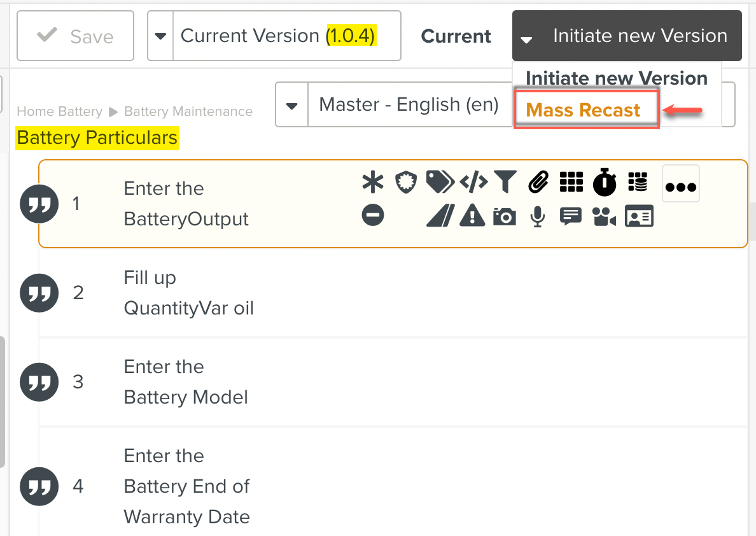The image size is (756, 536).
Task: Click the stopwatch timer icon
Action: 605,183
